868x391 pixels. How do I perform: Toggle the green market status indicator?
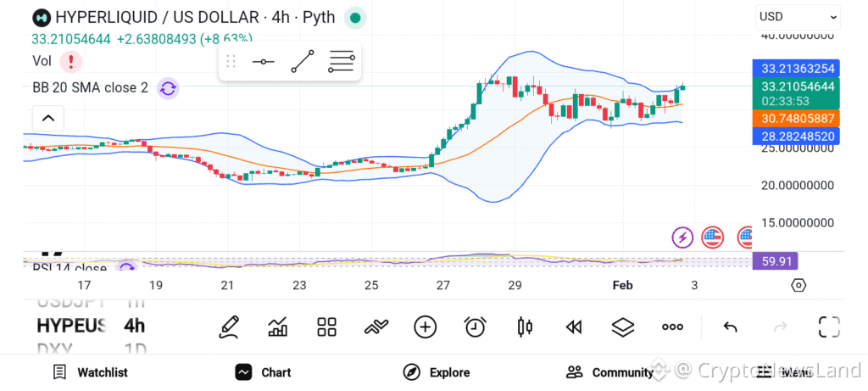[356, 16]
